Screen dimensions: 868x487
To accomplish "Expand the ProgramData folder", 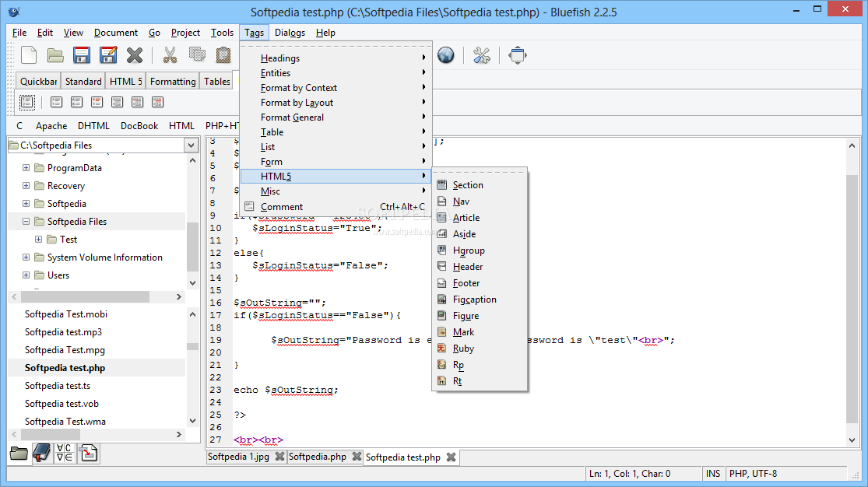I will (26, 168).
